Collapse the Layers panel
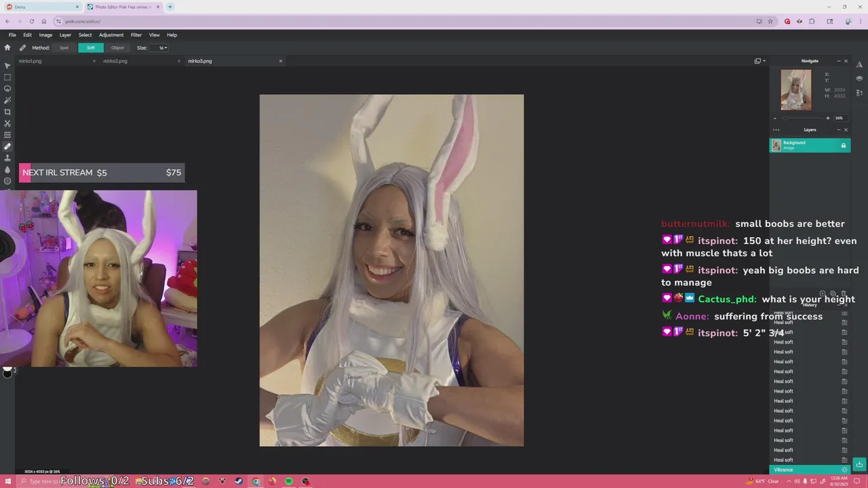868x488 pixels. [x=838, y=129]
